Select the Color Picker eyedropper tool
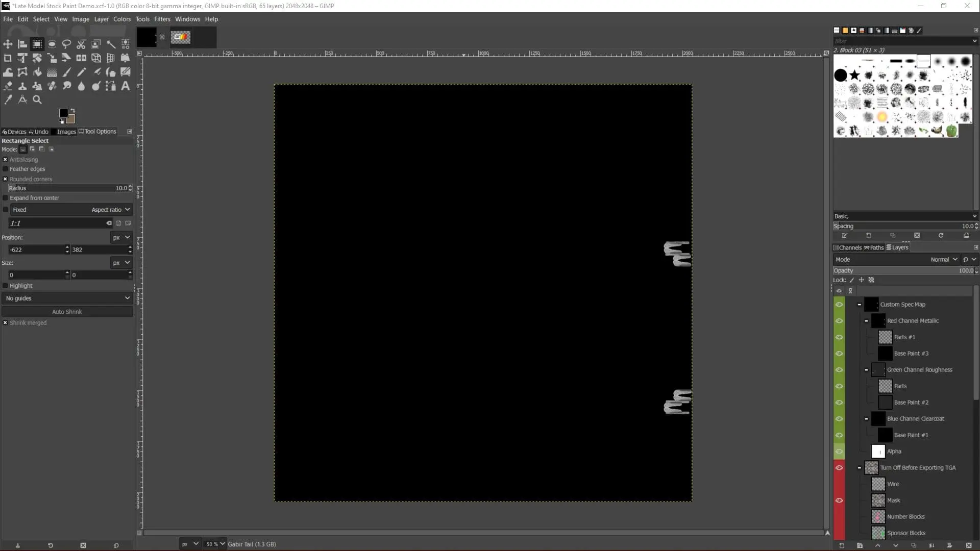Screen dimensions: 980x551 coord(8,100)
